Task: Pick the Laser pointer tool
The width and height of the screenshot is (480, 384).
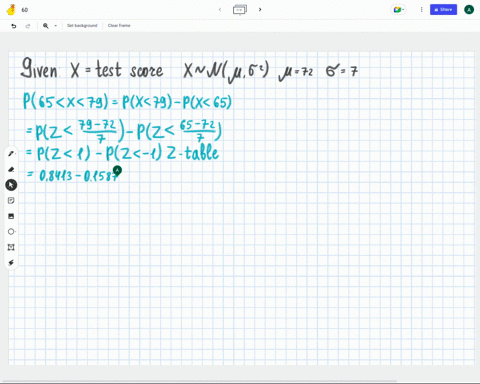Action: pos(11,263)
